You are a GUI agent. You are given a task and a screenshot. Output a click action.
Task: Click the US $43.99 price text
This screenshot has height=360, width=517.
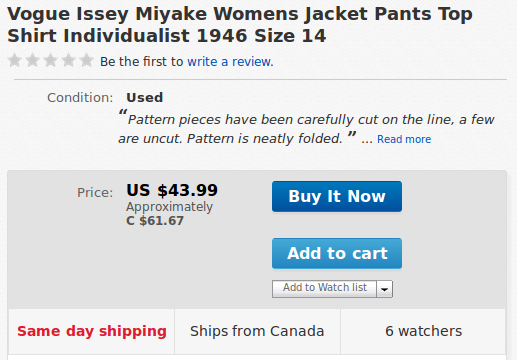tap(172, 190)
